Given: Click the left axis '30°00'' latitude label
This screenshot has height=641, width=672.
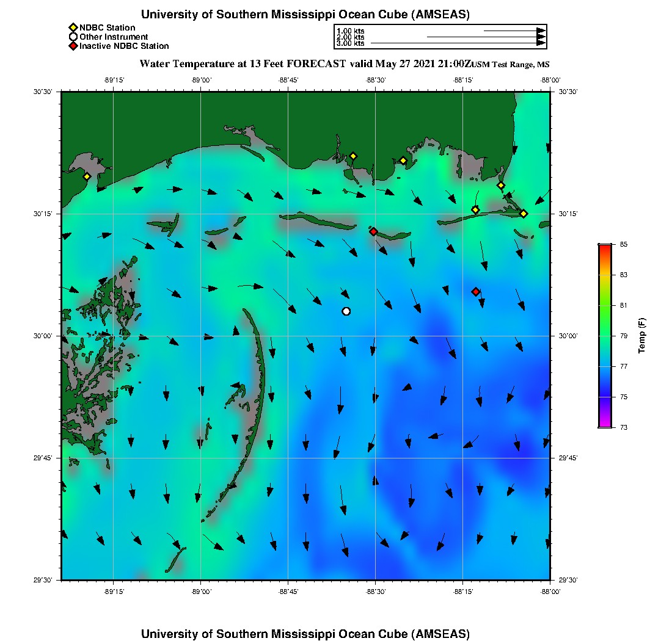Looking at the screenshot, I should (x=43, y=336).
